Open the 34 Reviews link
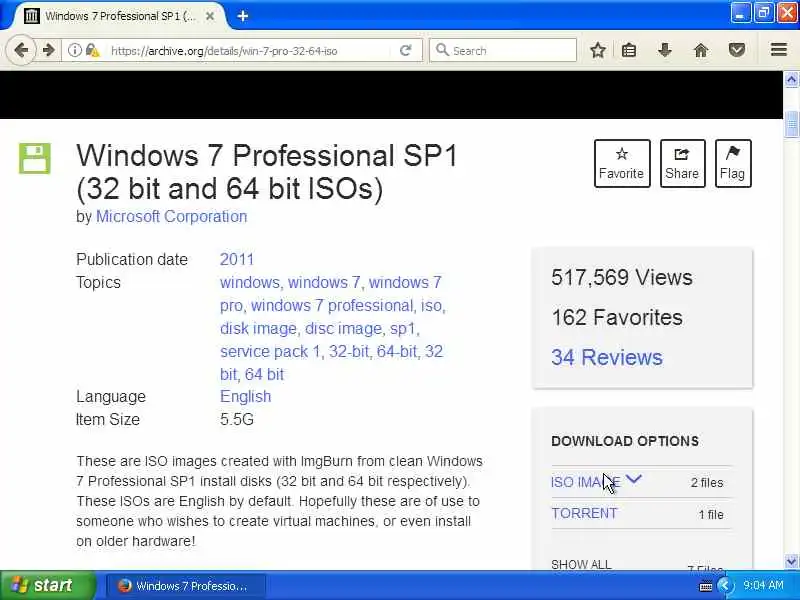Viewport: 800px width, 600px height. coord(607,357)
